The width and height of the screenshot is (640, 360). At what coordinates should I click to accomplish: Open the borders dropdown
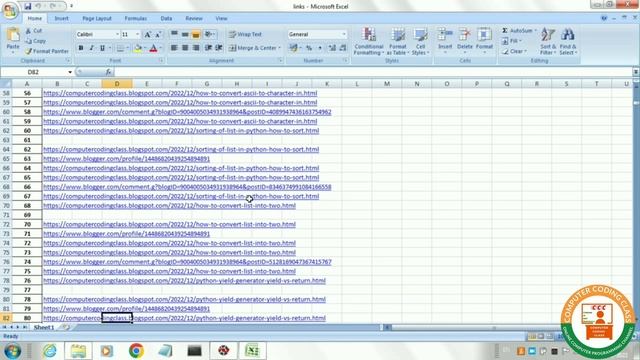[127, 48]
